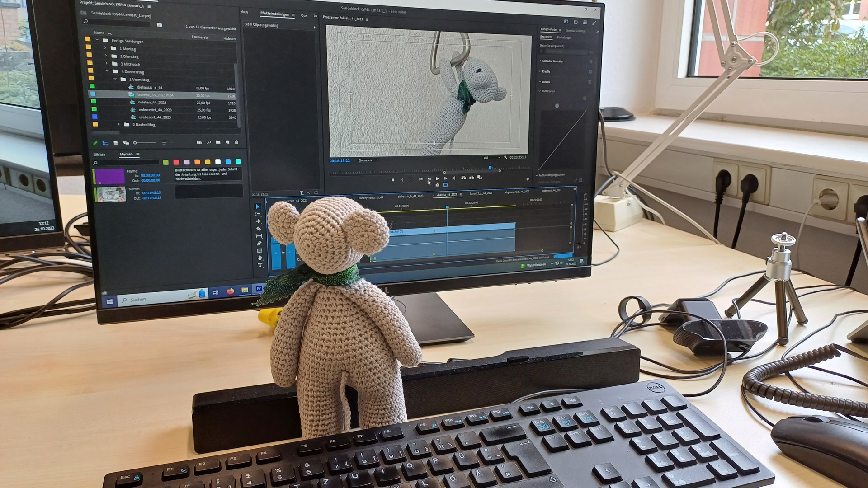Screen dimensions: 868x488
Task: Click the Extract button
Action: (x=472, y=178)
